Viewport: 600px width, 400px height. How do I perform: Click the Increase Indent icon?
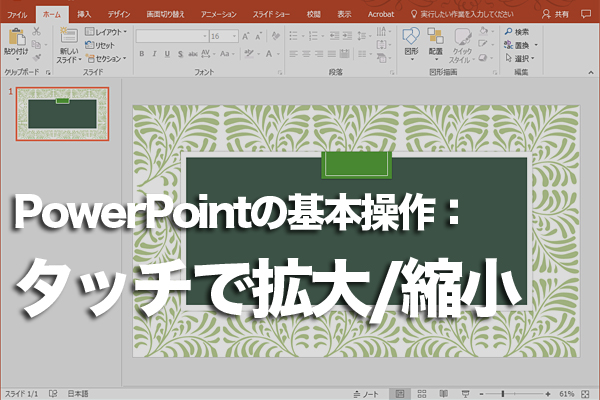click(x=347, y=36)
